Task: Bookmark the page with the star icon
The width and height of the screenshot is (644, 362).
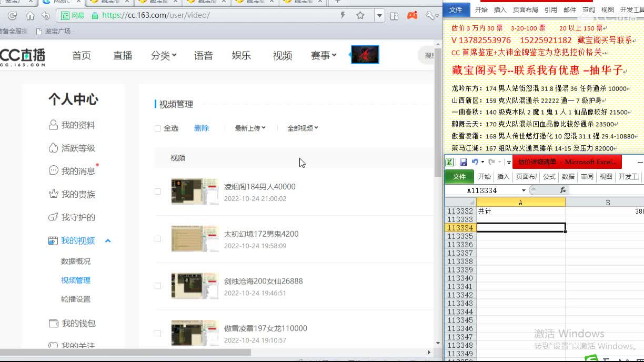Action: pos(360,15)
